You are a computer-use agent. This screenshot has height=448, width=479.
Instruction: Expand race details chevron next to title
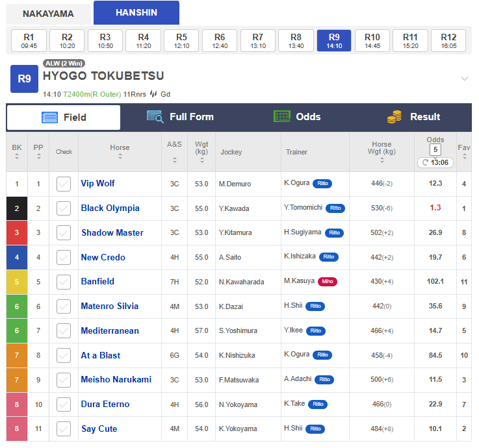464,79
